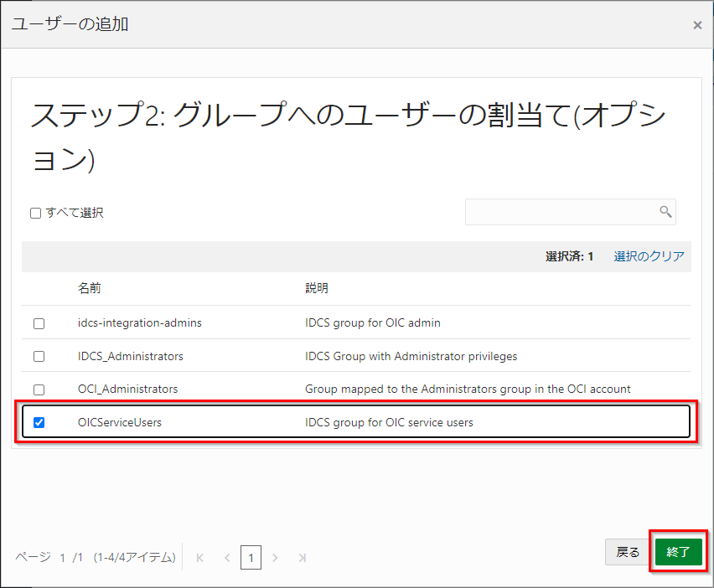
Task: Enable the IDCS_Administrators checkbox
Action: click(39, 356)
